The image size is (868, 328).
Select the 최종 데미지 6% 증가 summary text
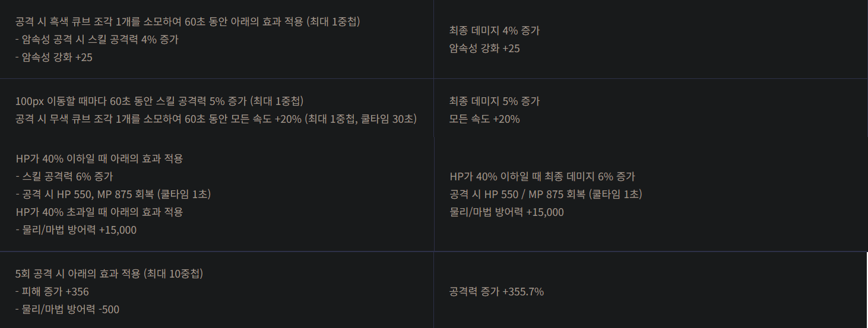coord(543,177)
